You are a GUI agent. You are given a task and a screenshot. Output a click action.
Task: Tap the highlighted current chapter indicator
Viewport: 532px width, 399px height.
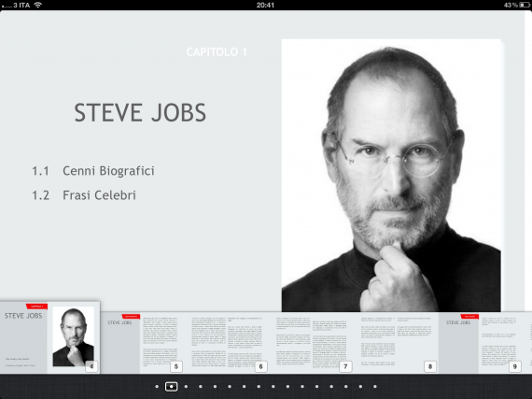point(172,387)
